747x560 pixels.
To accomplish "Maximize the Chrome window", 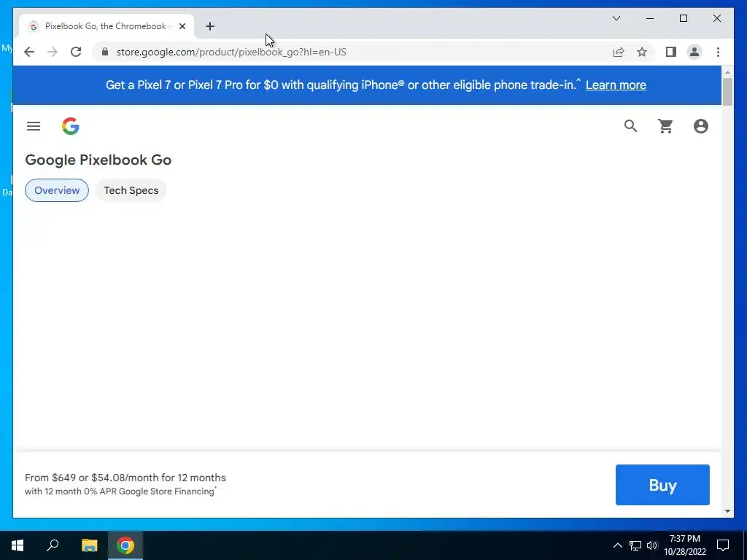I will 683,18.
